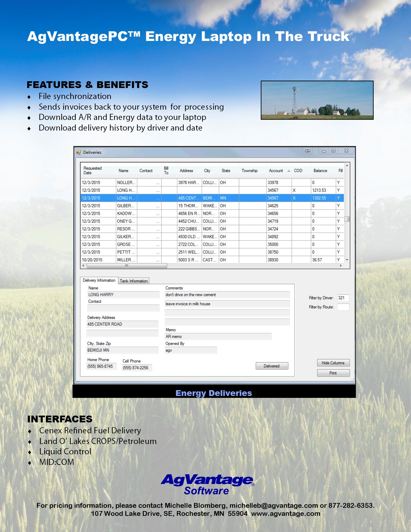This screenshot has width=411, height=532.
Task: Click the City, State Zip field
Action: point(122,350)
